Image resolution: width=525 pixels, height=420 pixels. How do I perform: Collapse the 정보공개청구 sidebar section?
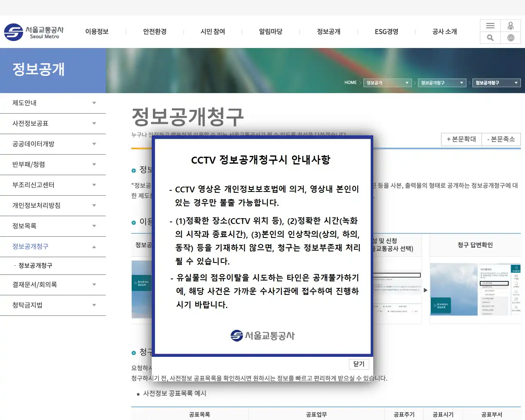53,247
